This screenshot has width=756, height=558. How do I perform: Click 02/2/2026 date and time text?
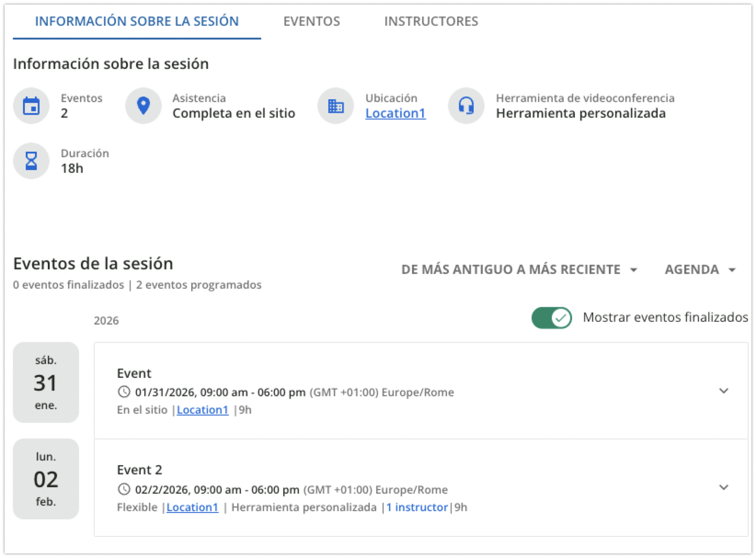(217, 490)
